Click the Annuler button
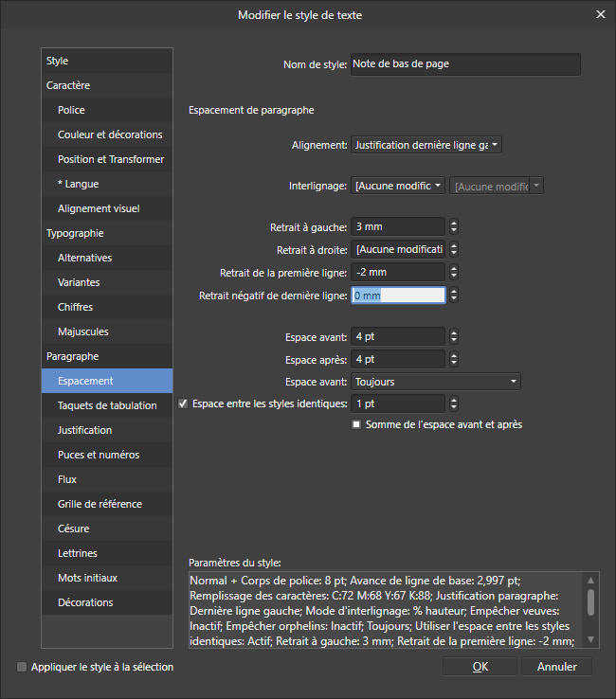Viewport: 616px width, 699px height. click(556, 667)
